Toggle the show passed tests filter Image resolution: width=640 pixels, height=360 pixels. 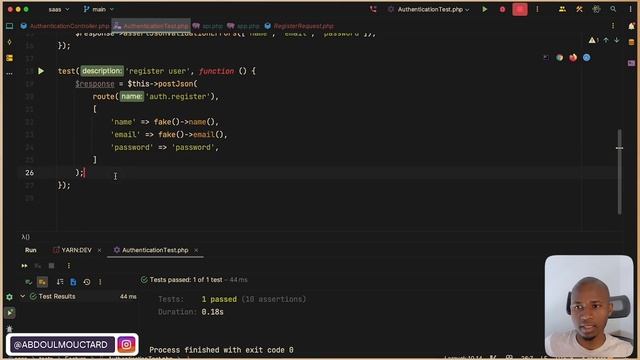(28, 282)
